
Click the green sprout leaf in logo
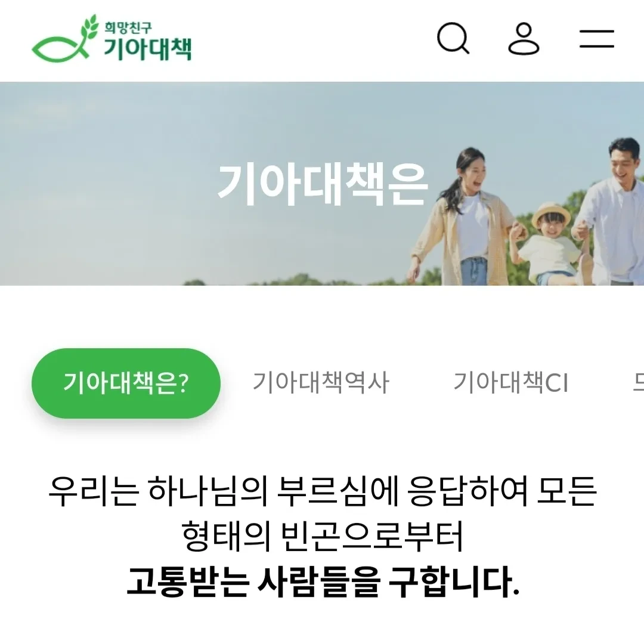[89, 27]
